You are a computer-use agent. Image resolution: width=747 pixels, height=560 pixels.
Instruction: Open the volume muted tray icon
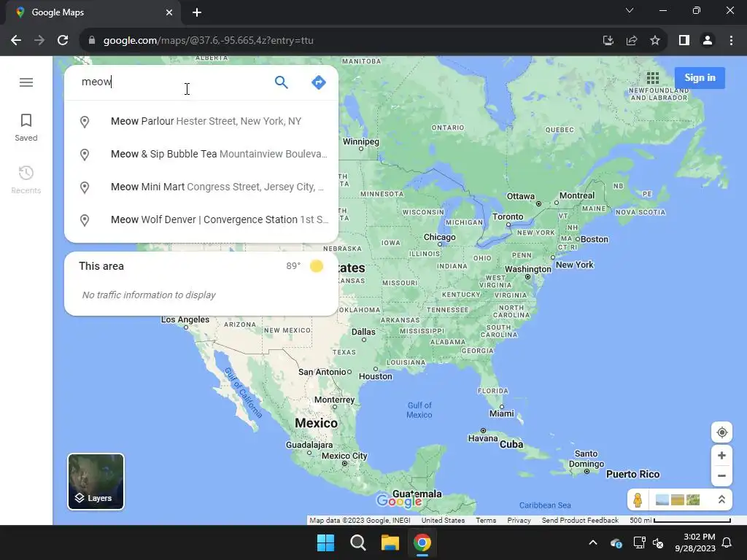tap(658, 542)
